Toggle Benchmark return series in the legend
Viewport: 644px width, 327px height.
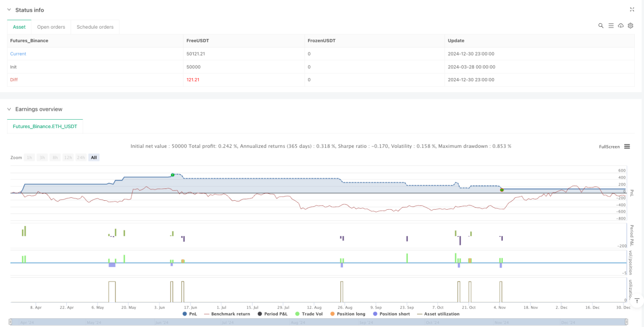227,314
